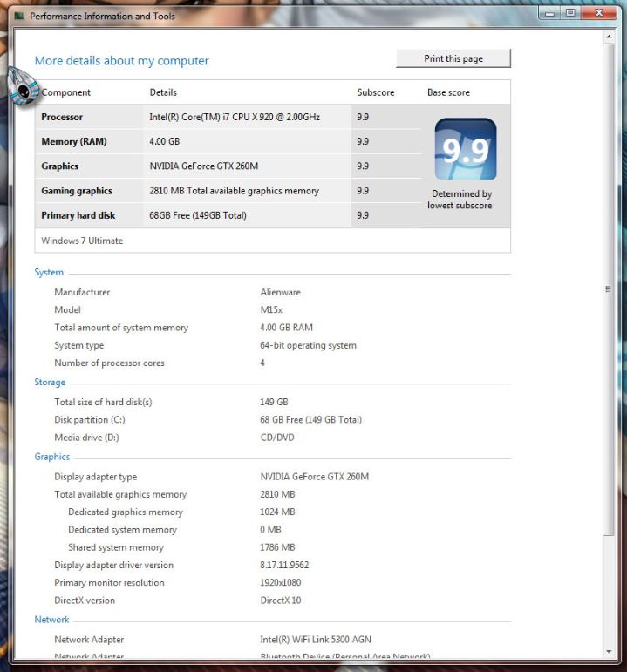This screenshot has width=627, height=672.
Task: Click the Processor subscore 9.9
Action: (x=363, y=117)
